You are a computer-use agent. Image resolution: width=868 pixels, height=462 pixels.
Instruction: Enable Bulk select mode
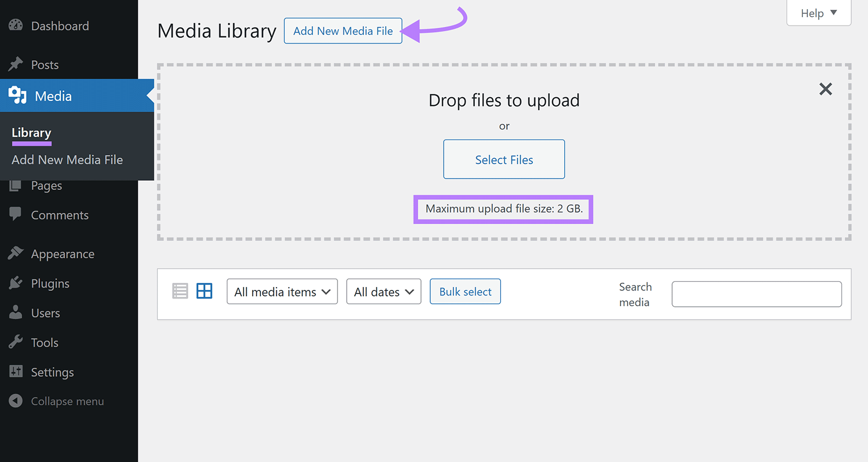(x=465, y=291)
